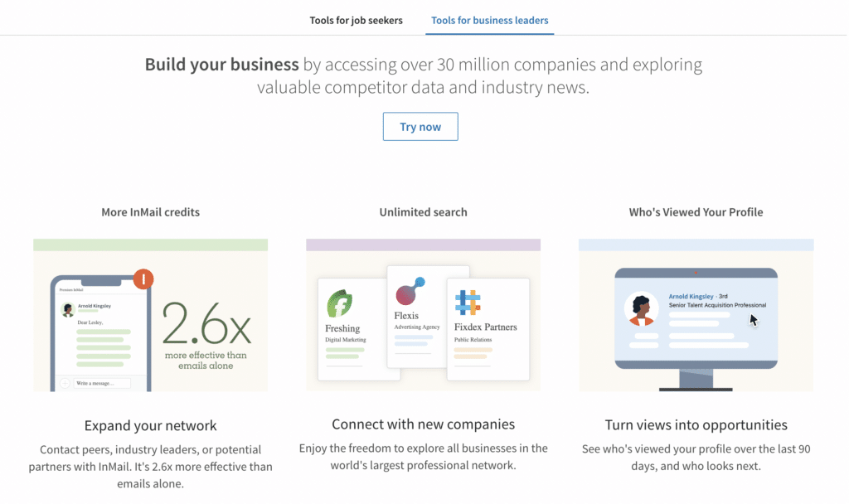This screenshot has height=504, width=849.
Task: Select Tools for business leaders tab
Action: pos(489,21)
